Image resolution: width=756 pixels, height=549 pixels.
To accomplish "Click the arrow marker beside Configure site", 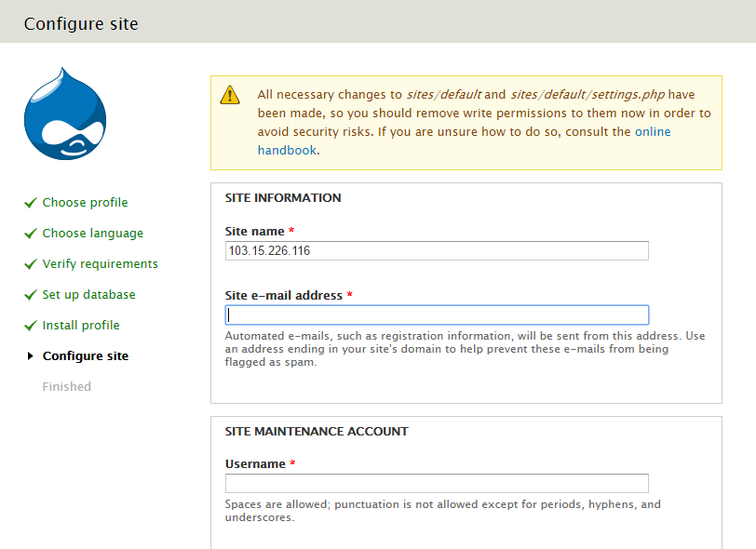I will pos(31,356).
